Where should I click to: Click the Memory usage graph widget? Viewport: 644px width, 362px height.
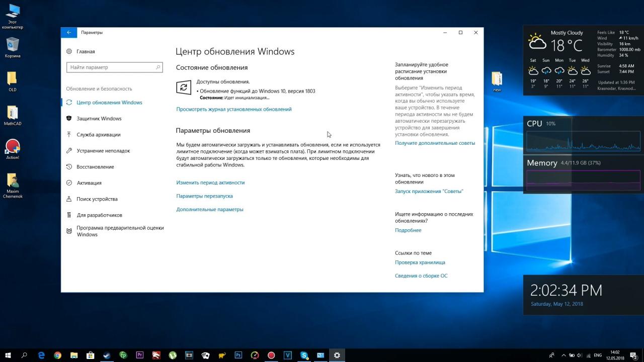click(583, 180)
